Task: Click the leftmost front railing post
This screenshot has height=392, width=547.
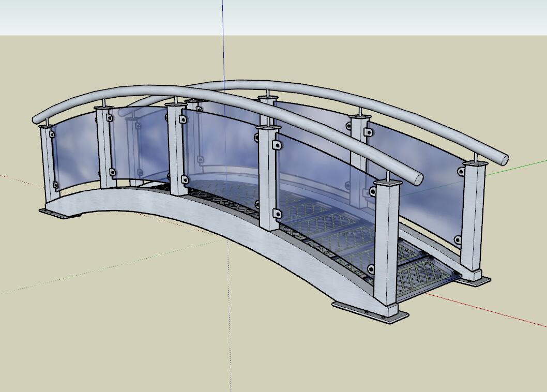Action: pos(47,165)
